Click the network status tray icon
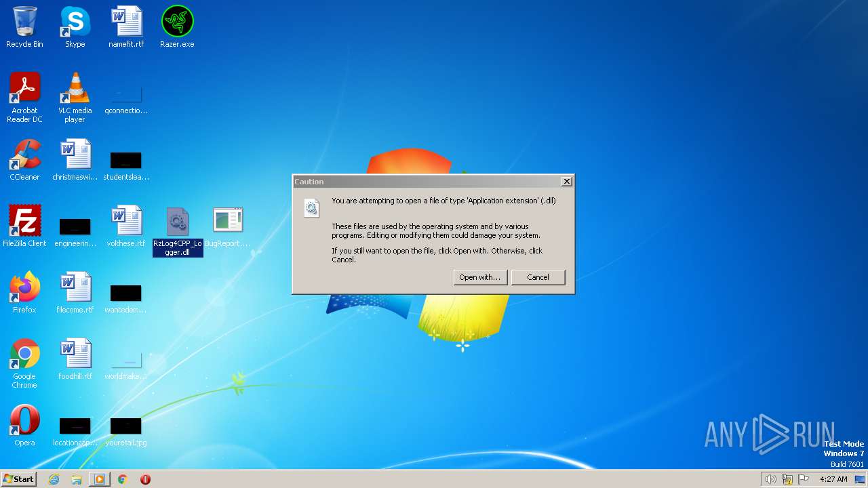868x488 pixels. point(787,479)
